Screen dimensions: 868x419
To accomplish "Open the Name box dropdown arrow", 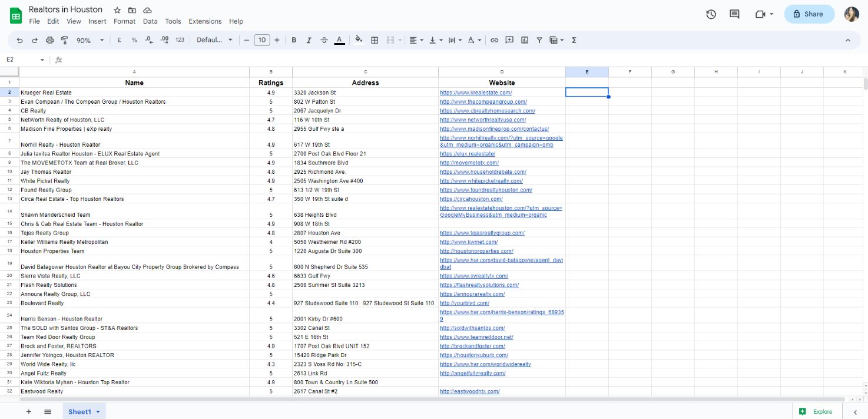I will (42, 60).
